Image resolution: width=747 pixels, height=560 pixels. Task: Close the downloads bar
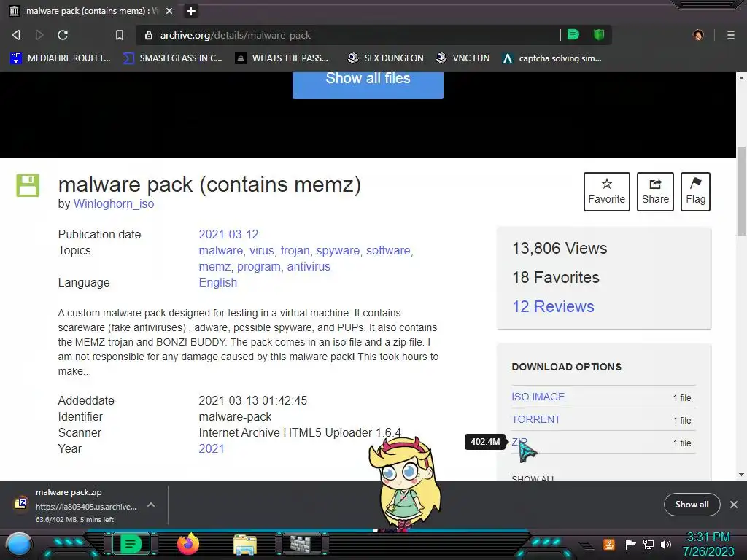[x=734, y=505]
